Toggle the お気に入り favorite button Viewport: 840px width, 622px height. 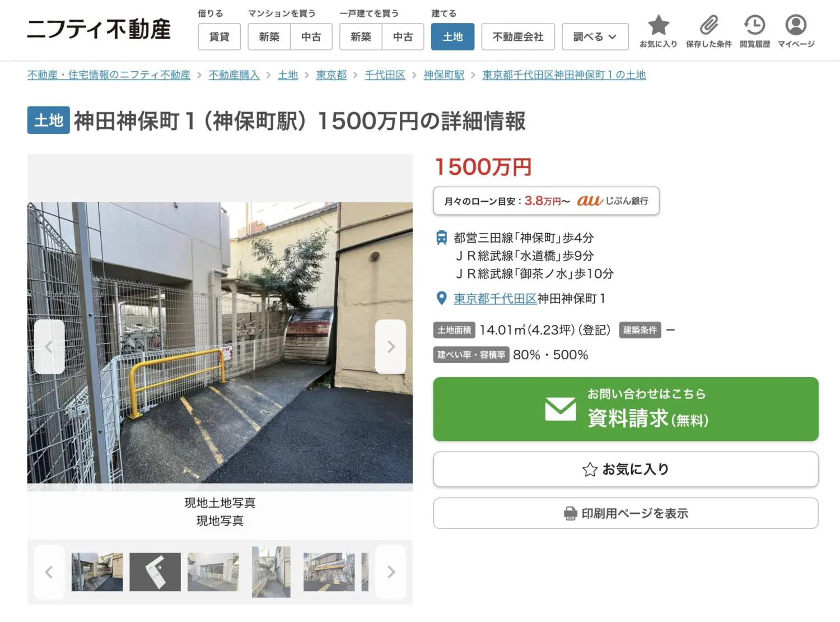click(626, 470)
